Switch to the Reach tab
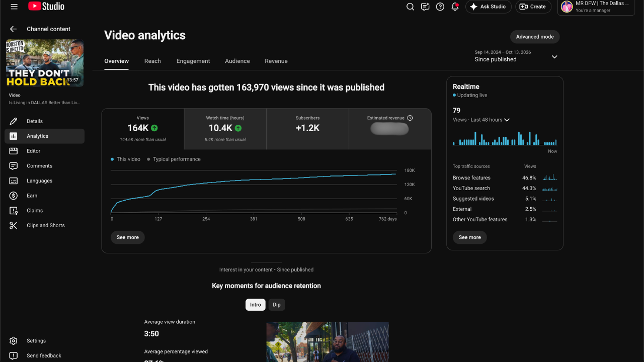Screen dimensions: 644x362 point(152,61)
